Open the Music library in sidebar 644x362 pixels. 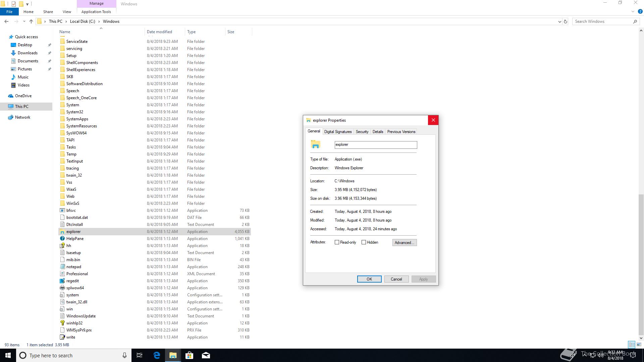coord(23,77)
